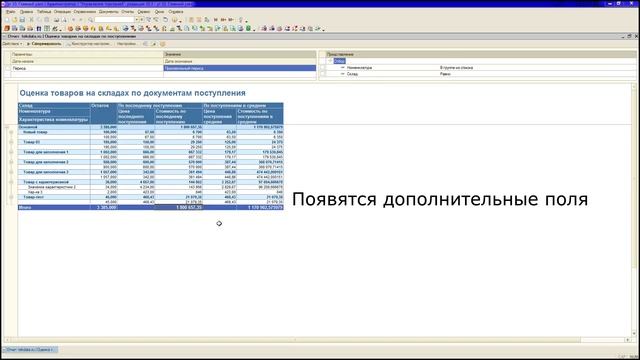Open the Операции menu

[x=62, y=12]
